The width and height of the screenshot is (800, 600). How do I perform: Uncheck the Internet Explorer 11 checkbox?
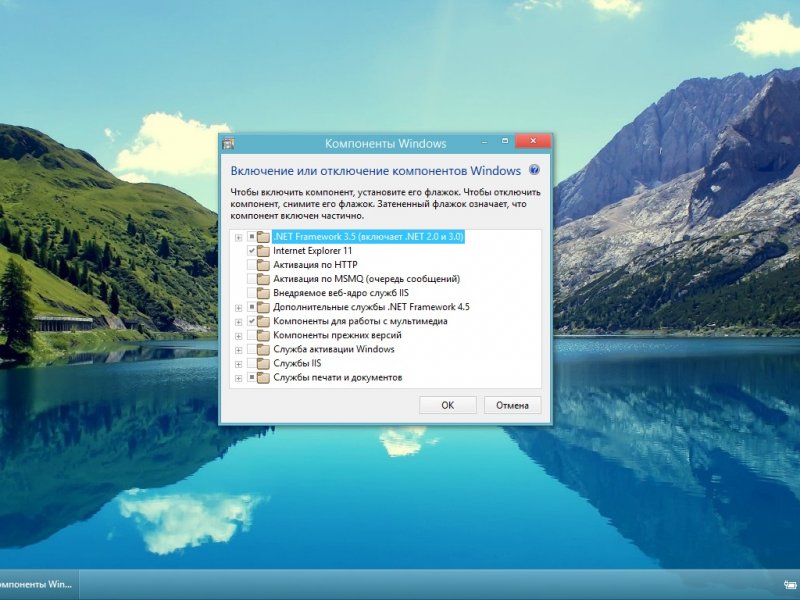[x=252, y=251]
